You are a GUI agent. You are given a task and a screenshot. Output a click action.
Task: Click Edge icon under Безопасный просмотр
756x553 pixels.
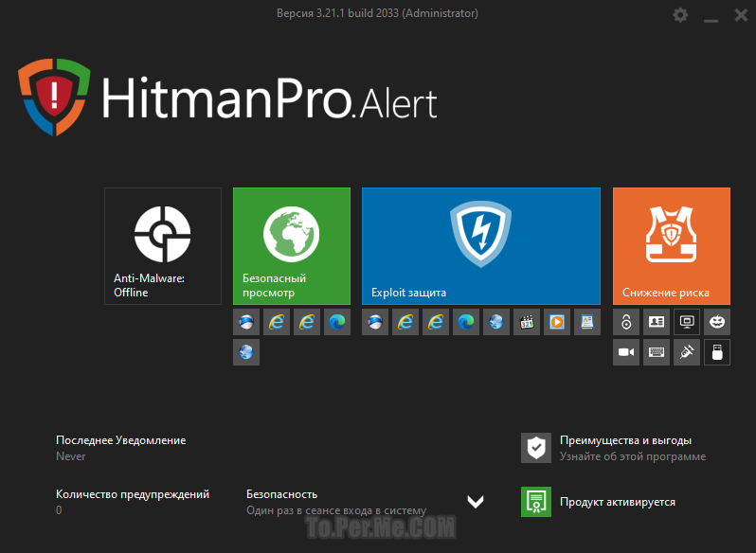[x=337, y=322]
